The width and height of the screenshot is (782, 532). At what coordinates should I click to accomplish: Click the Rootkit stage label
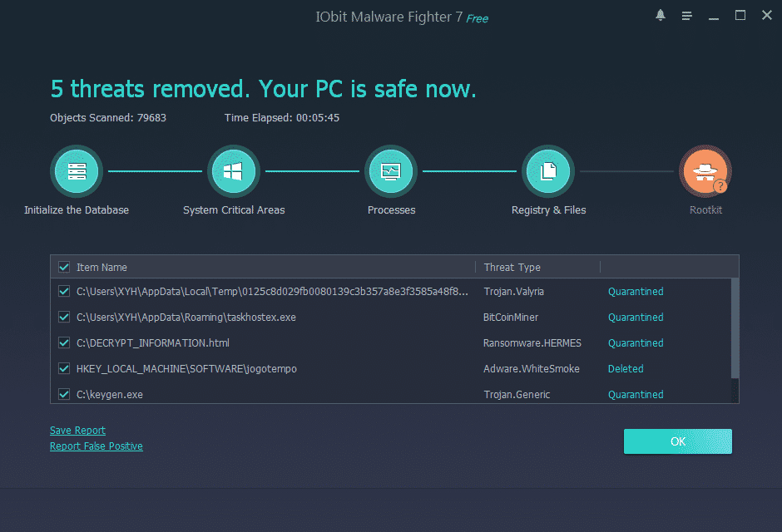(705, 210)
